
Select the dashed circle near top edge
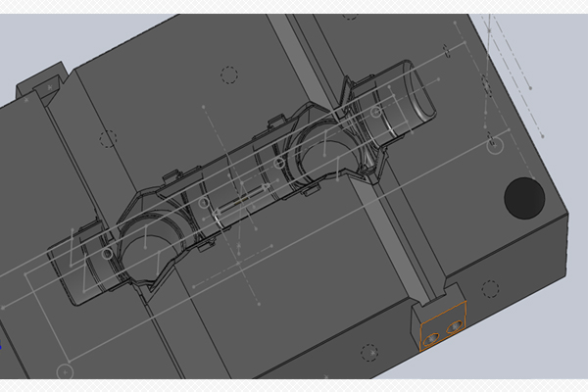(x=229, y=74)
